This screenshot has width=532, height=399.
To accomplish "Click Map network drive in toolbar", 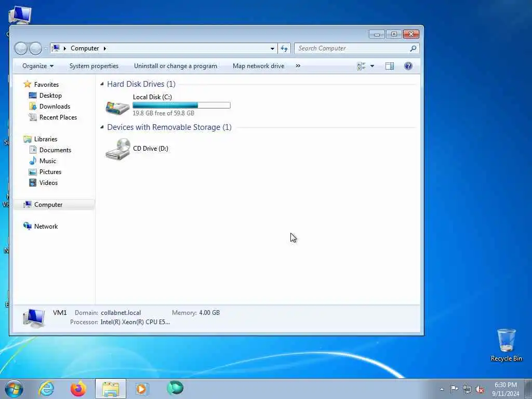I will tap(259, 66).
